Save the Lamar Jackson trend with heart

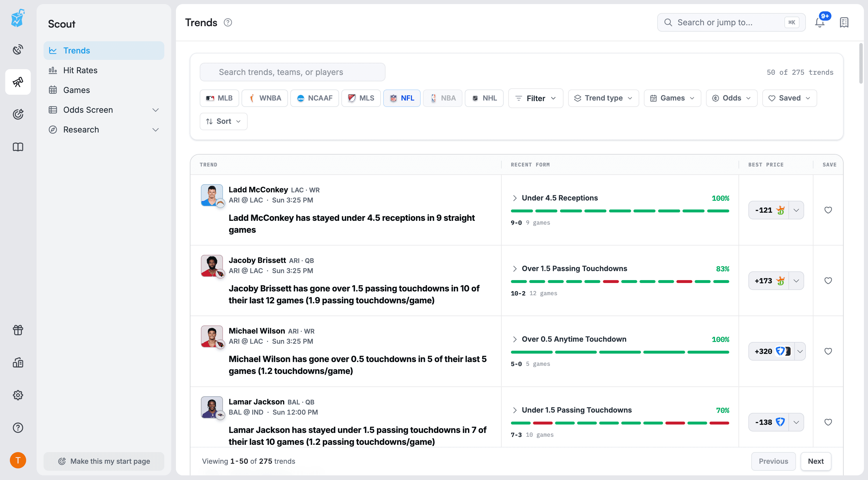pyautogui.click(x=828, y=422)
